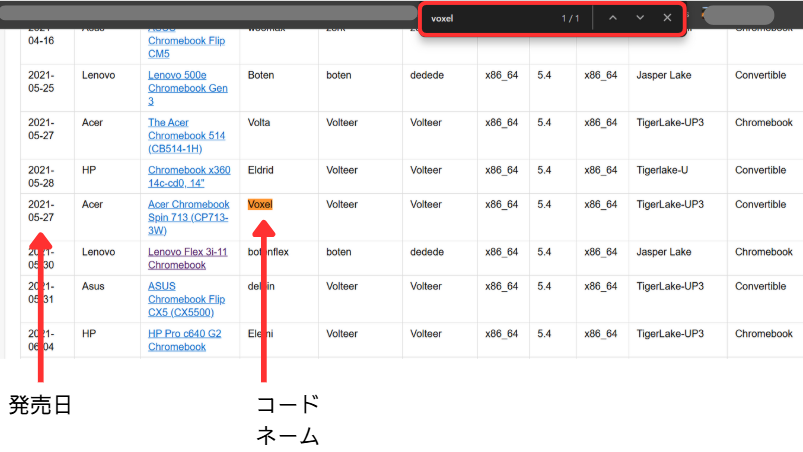
Task: Click dedede in the Lenovo Flex row
Action: pos(427,252)
